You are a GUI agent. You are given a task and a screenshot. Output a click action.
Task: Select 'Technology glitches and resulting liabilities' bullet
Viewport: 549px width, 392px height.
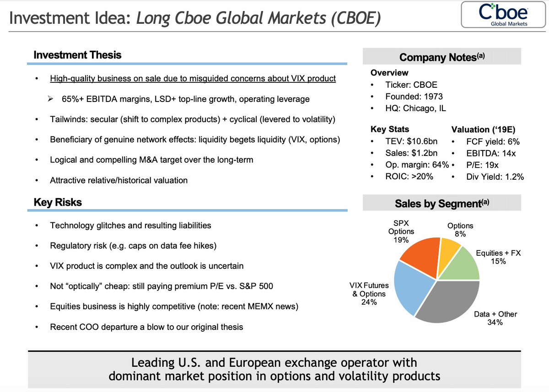(130, 226)
